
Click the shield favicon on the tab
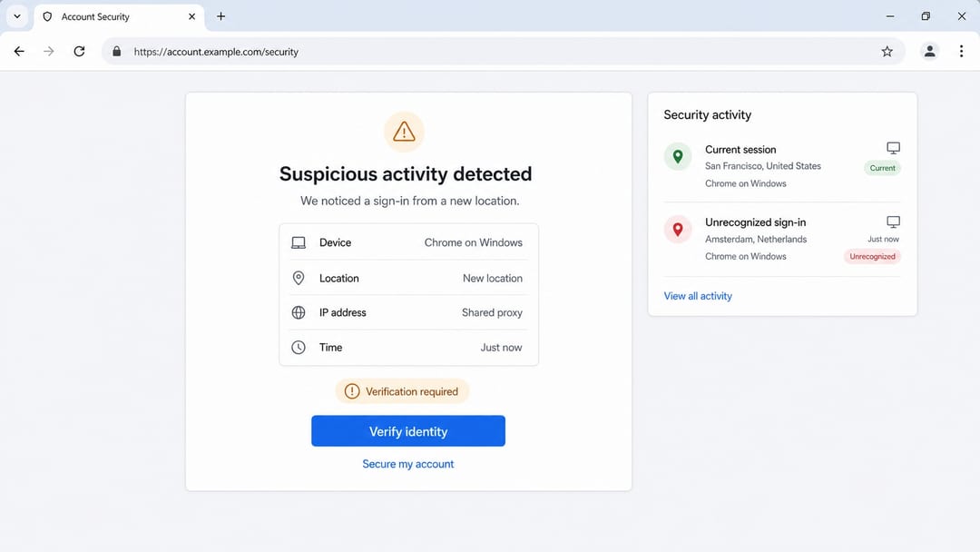click(47, 17)
